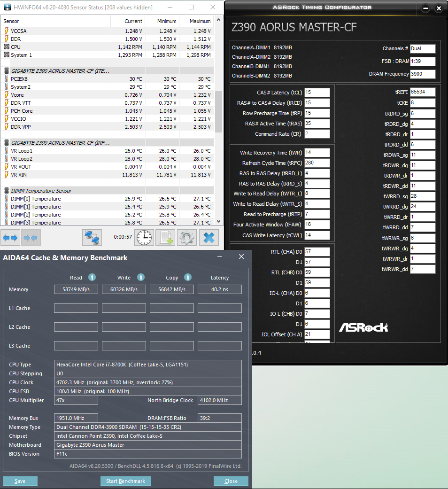Click the tCKE value field

tap(423, 102)
